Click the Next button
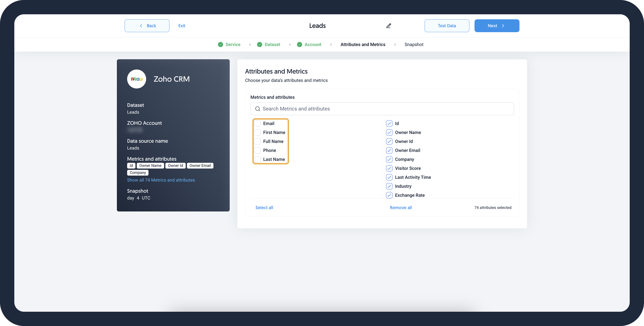The height and width of the screenshot is (326, 644). (x=497, y=26)
